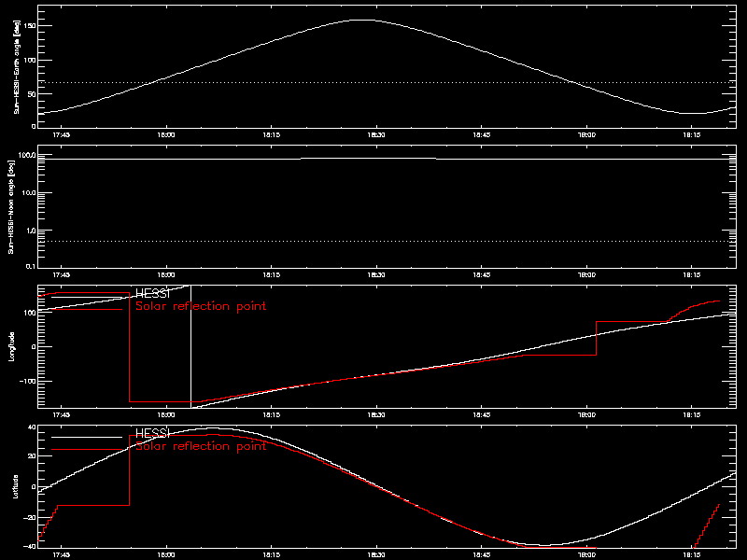
Task: Select red "Solar reflection point" legend in Latitude plot
Action: point(201,446)
